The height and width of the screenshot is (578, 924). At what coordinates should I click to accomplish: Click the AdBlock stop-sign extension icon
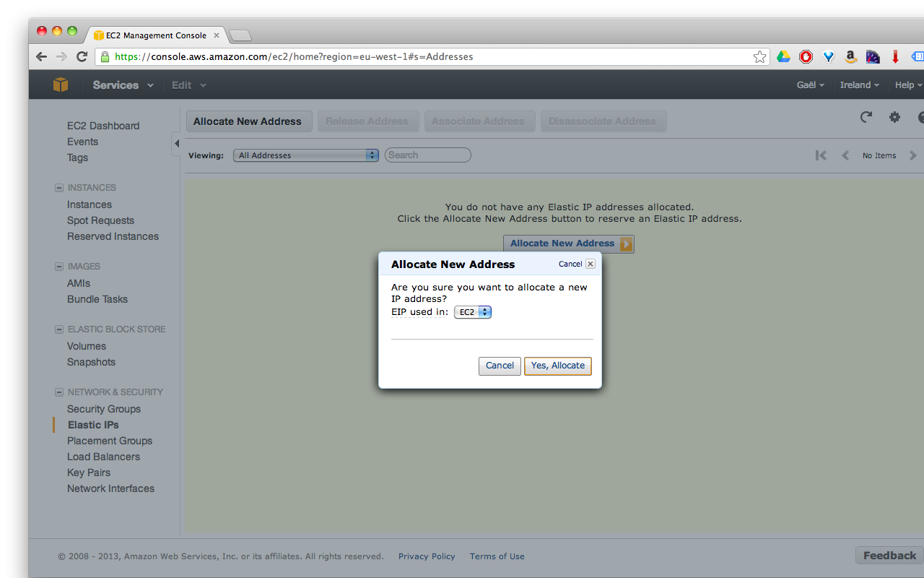tap(806, 56)
